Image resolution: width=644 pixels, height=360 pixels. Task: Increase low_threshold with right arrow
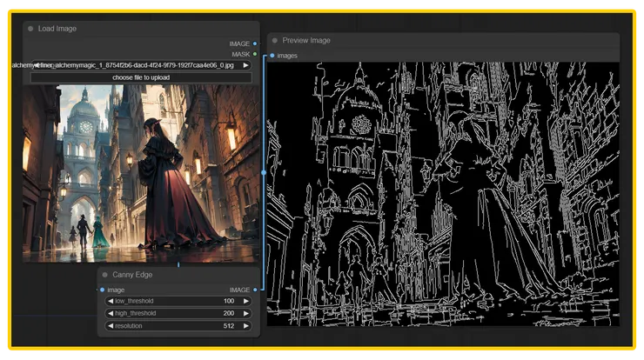pyautogui.click(x=246, y=301)
